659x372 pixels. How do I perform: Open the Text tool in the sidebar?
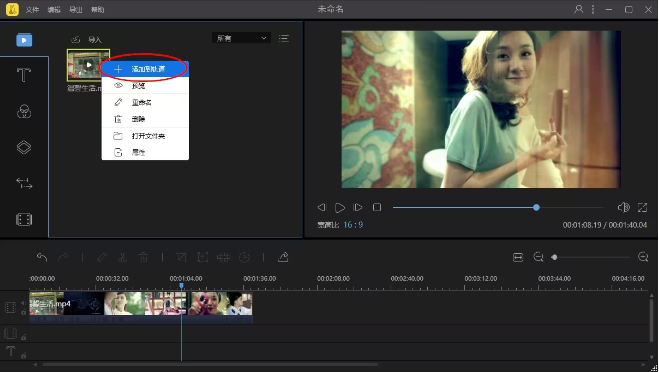point(24,75)
